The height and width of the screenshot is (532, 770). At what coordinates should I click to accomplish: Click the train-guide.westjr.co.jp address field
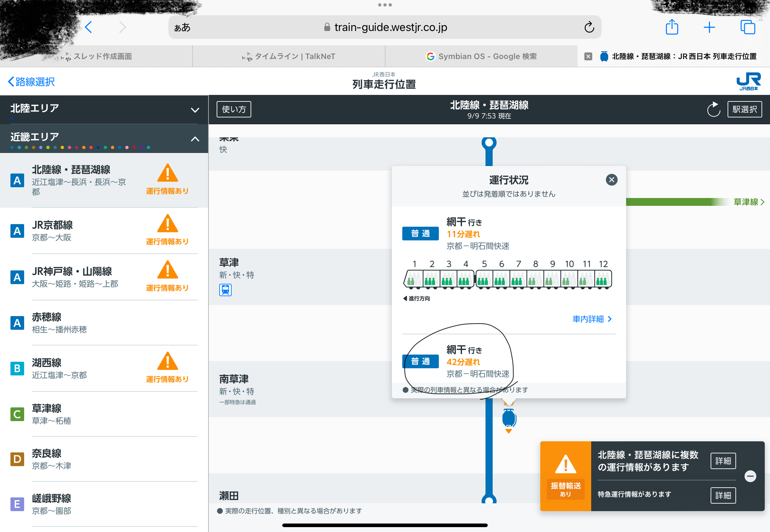(x=385, y=27)
